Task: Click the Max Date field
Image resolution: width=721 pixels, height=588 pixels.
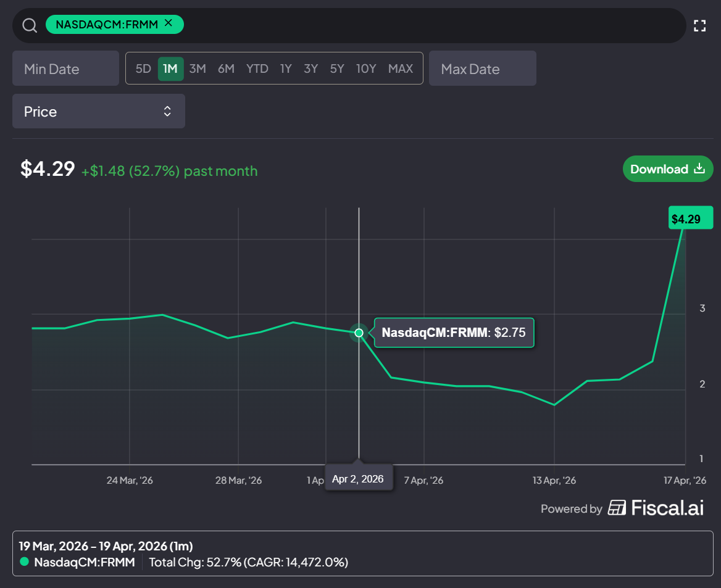Action: [x=482, y=68]
